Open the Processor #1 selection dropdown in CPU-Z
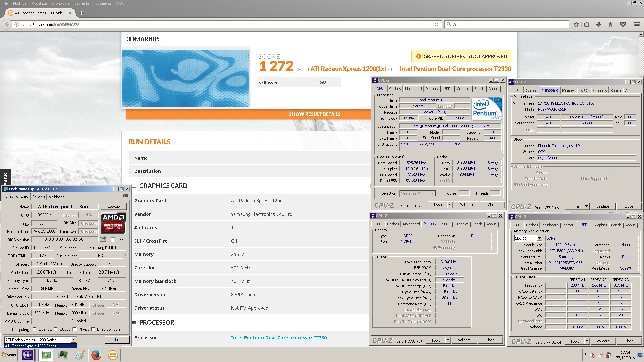This screenshot has height=362, width=644. tap(433, 193)
